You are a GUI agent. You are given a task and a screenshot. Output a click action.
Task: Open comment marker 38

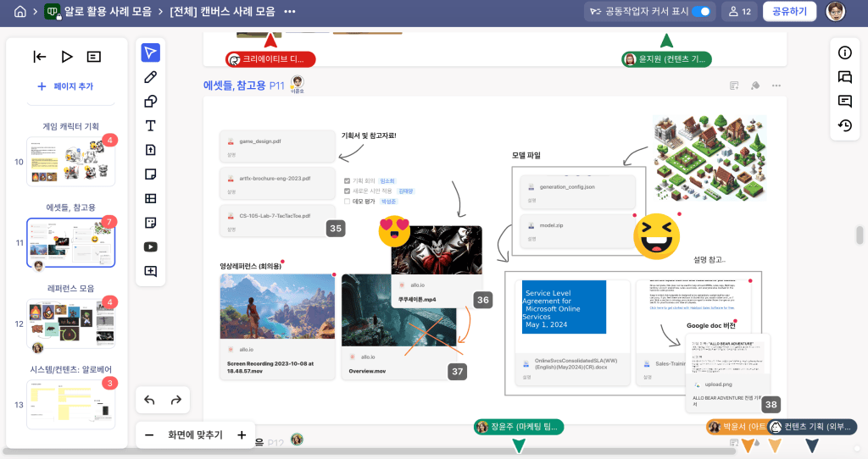click(771, 404)
